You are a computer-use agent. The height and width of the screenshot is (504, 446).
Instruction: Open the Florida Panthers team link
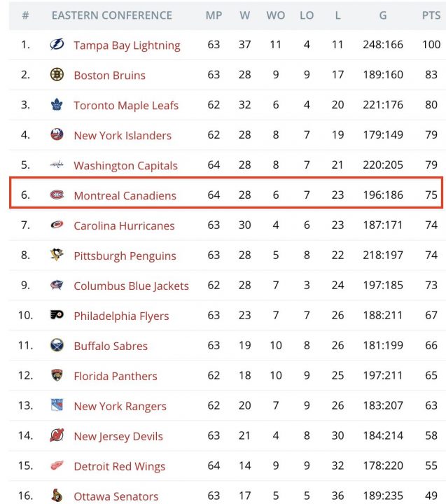[x=115, y=377]
